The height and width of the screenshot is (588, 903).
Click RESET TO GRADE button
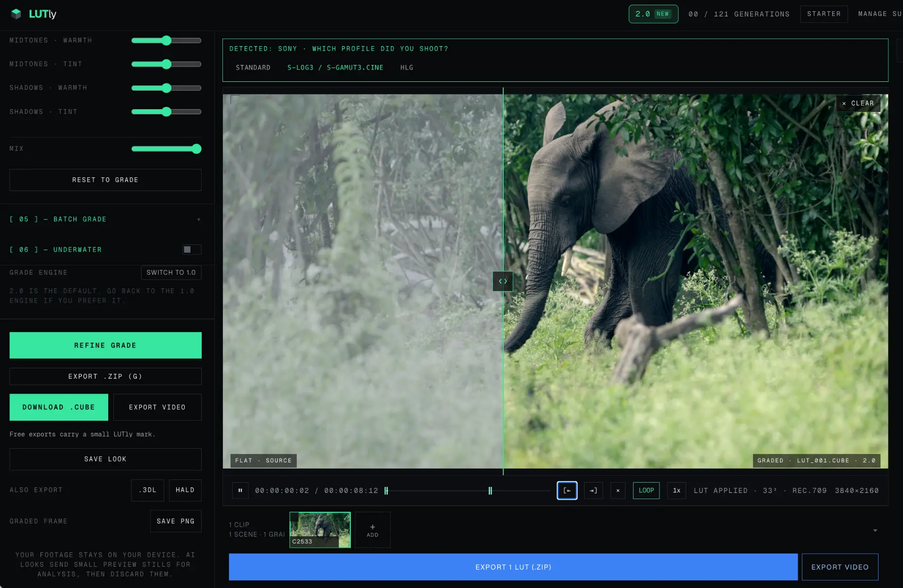point(105,180)
